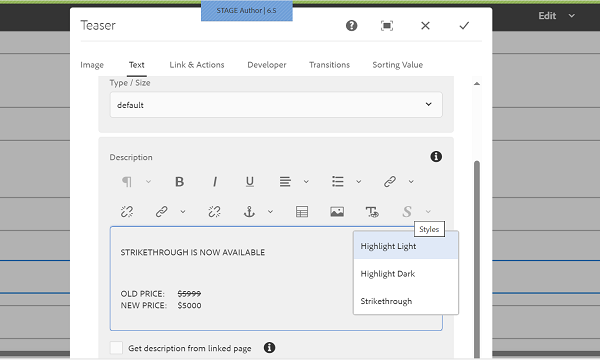The image size is (600, 360).
Task: Open the Edit mode menu in the header
Action: [x=556, y=16]
